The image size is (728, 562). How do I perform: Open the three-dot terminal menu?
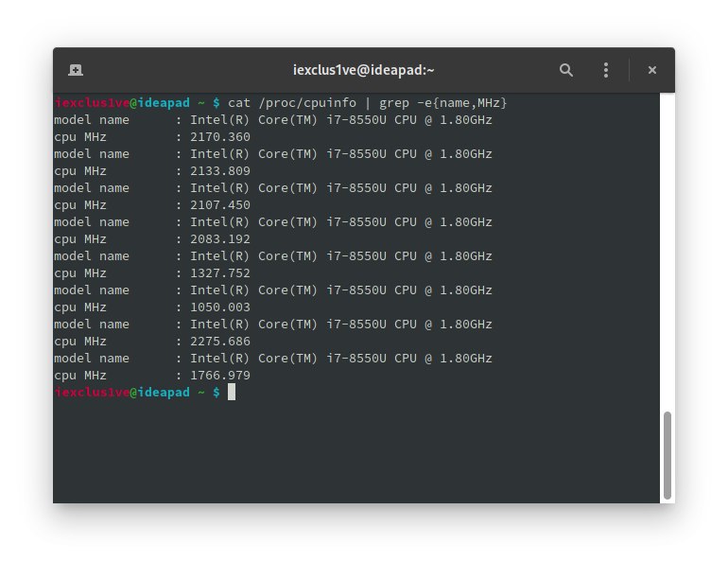[606, 70]
